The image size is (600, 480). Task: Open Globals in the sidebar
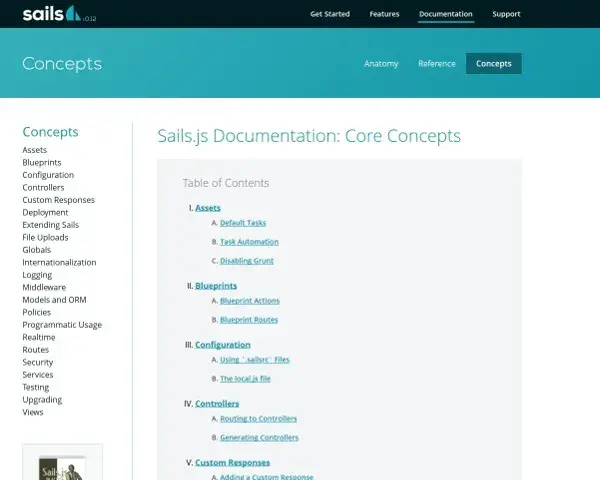pos(36,250)
